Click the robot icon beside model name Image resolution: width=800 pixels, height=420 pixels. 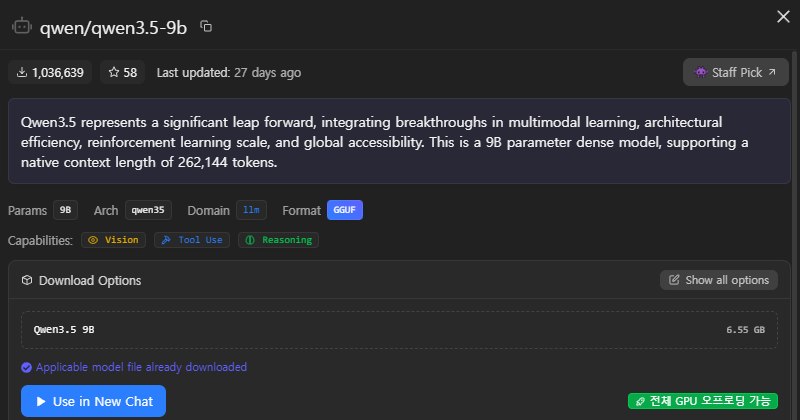(x=22, y=26)
